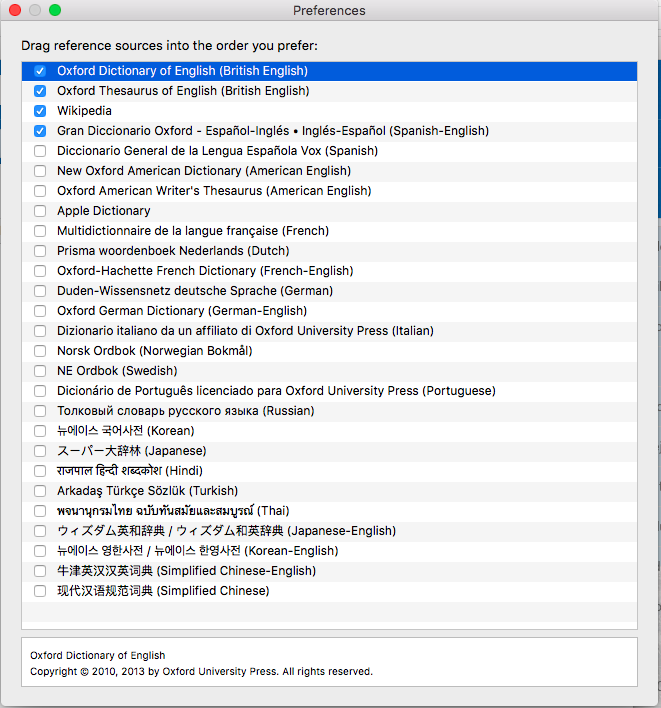Viewport: 661px width, 708px height.
Task: Select 'Arkadaş Türkçe Sözlük (Turkish)' text
Action: (147, 491)
